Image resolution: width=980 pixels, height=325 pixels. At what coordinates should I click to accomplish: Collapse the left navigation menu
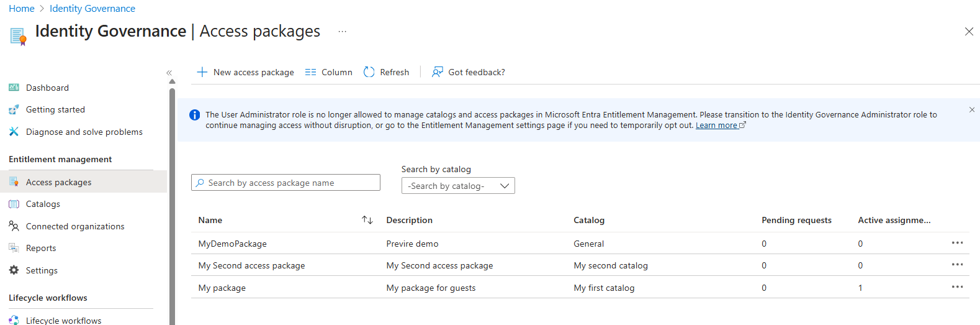tap(169, 73)
